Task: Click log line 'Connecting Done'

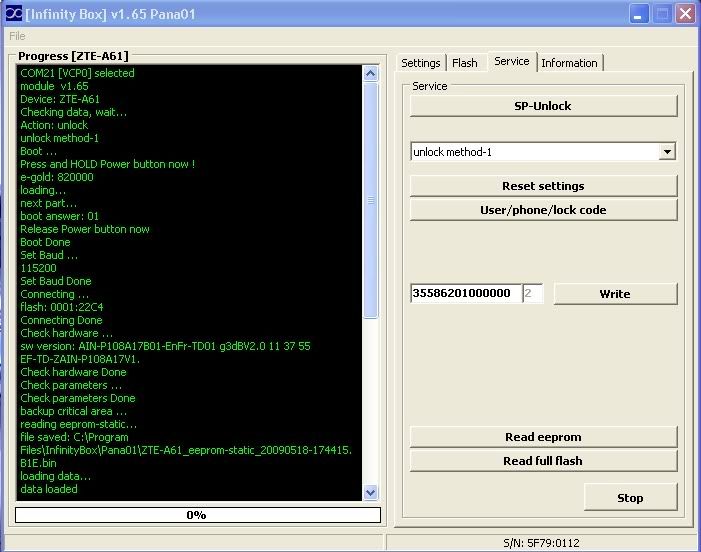Action: [x=61, y=320]
